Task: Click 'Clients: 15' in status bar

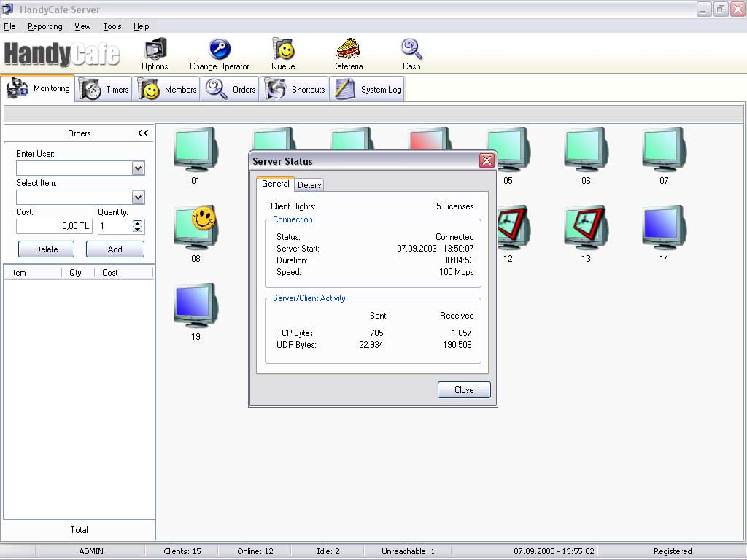Action: tap(182, 551)
